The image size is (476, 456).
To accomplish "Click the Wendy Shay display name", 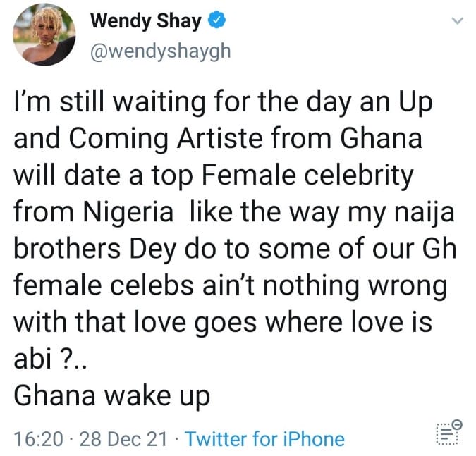I will pos(147,22).
